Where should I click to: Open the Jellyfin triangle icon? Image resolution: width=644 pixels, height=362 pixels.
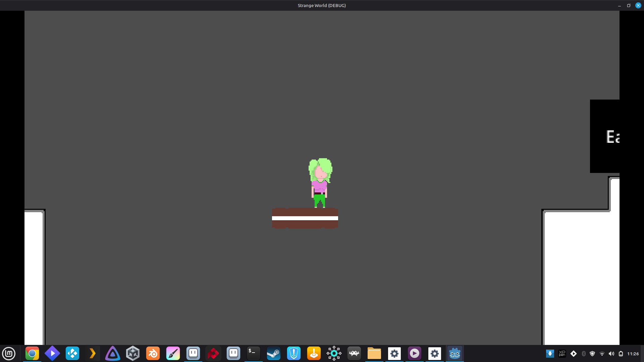[x=113, y=353]
